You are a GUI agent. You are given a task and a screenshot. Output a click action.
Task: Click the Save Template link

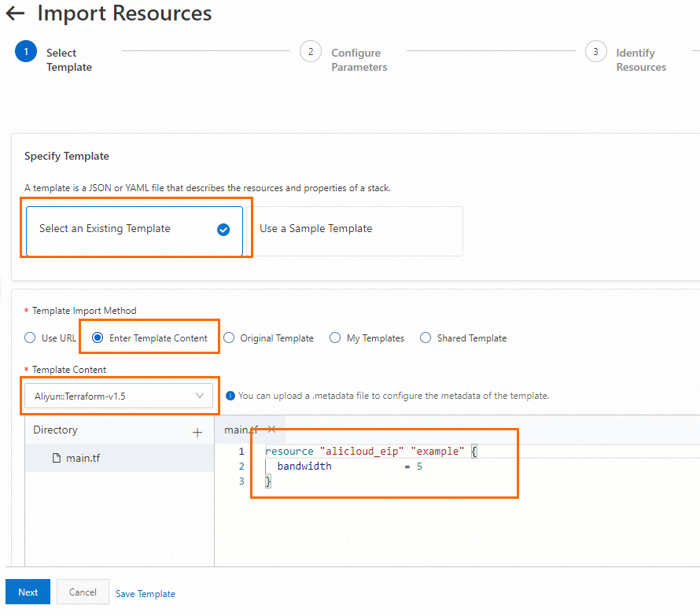click(146, 594)
